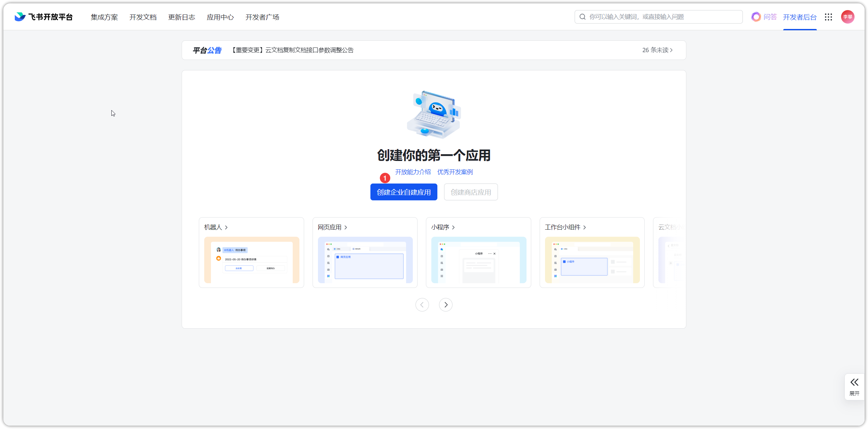This screenshot has width=868, height=429.
Task: Expand the 机器人 category chevron
Action: (226, 227)
